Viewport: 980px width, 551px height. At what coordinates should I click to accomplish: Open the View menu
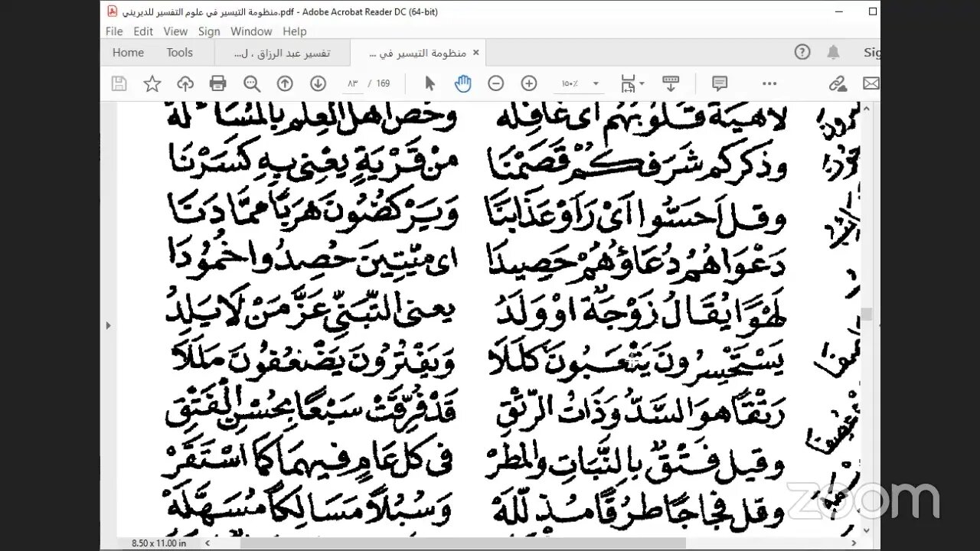175,31
